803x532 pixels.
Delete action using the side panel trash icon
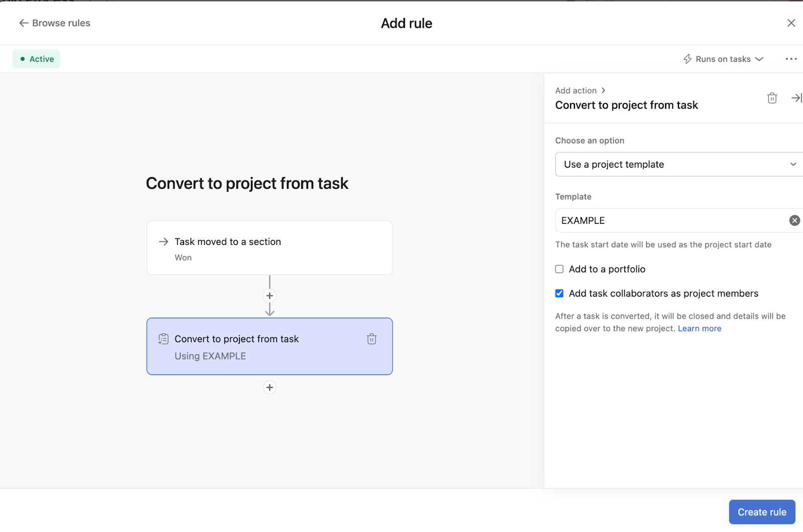point(772,98)
